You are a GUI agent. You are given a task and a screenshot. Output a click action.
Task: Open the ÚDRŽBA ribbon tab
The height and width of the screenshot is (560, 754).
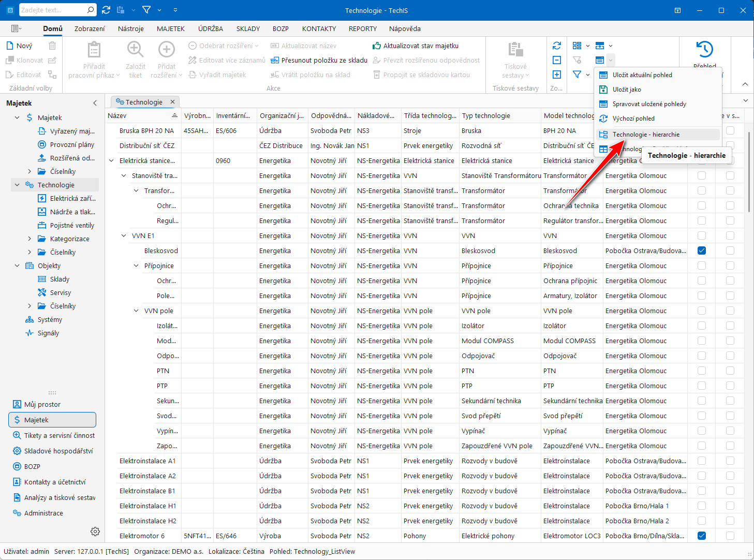(x=211, y=28)
